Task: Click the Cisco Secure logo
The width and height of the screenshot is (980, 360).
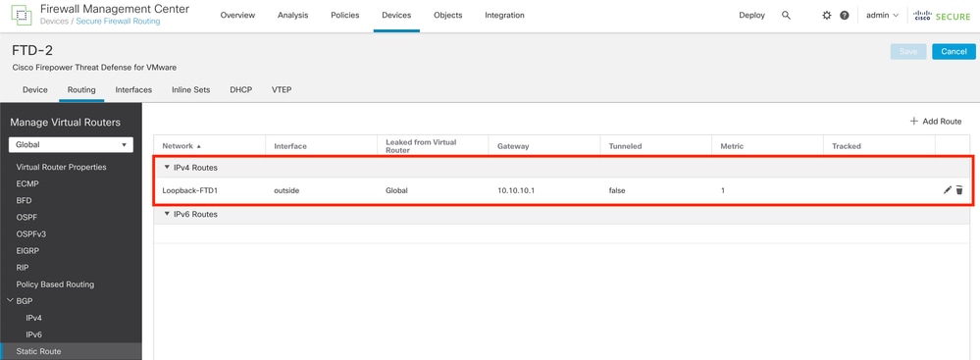Action: tap(943, 16)
